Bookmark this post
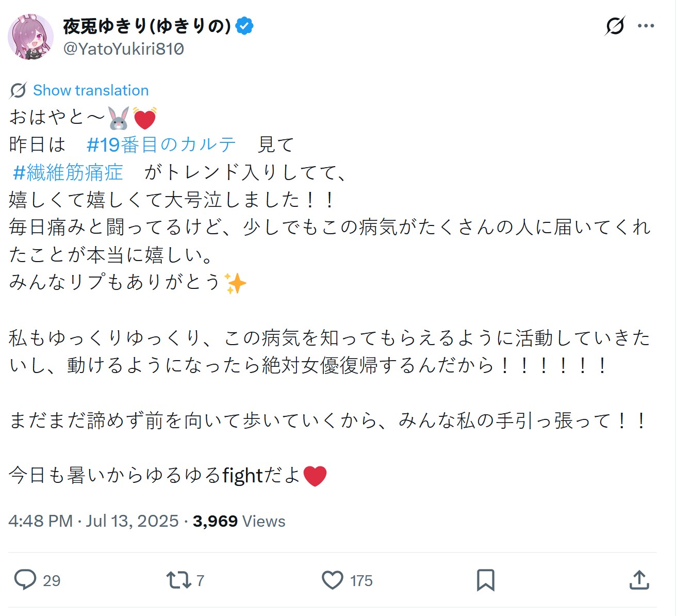 [x=485, y=580]
